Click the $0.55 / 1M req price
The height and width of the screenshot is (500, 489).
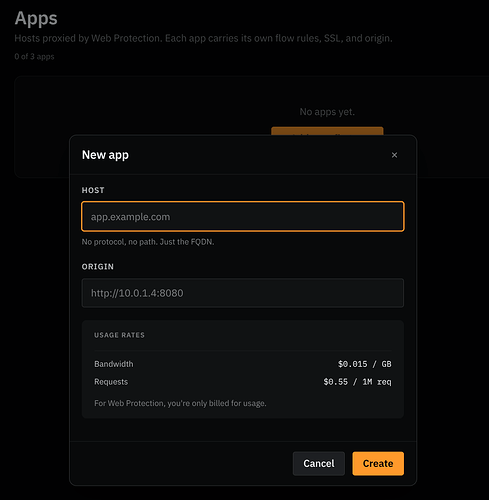tap(357, 382)
